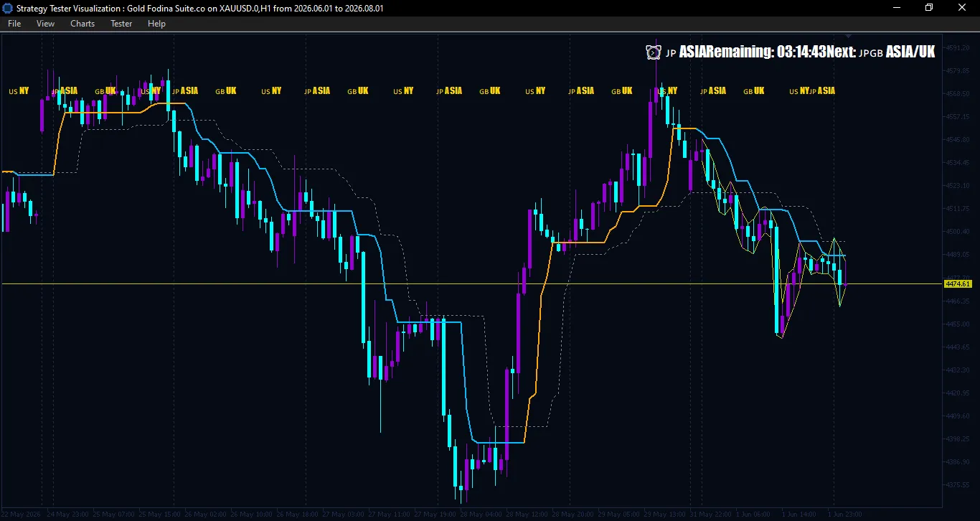Viewport: 980px width, 521px height.
Task: Click the 4409.60 price axis label
Action: pyautogui.click(x=958, y=416)
